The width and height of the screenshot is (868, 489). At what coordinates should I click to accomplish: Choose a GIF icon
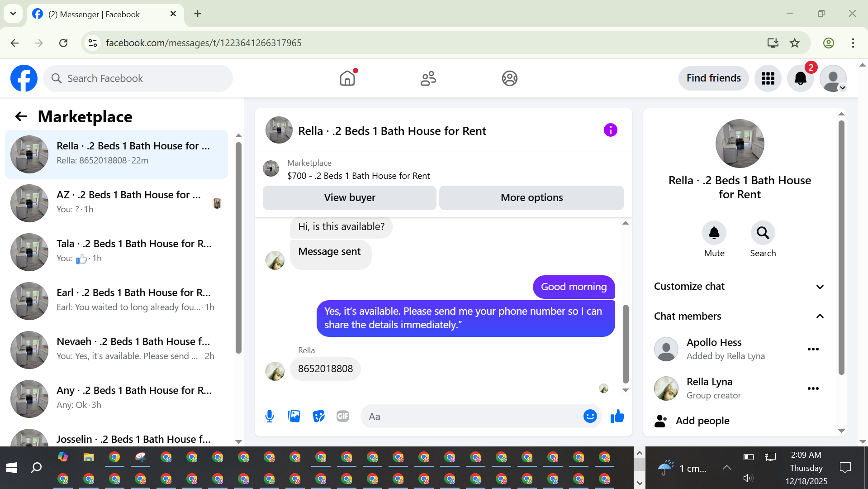tap(343, 416)
